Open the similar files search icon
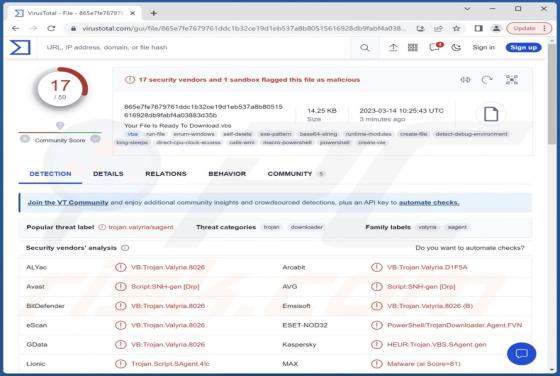Screen dimensions: 560x376 pos(465,80)
